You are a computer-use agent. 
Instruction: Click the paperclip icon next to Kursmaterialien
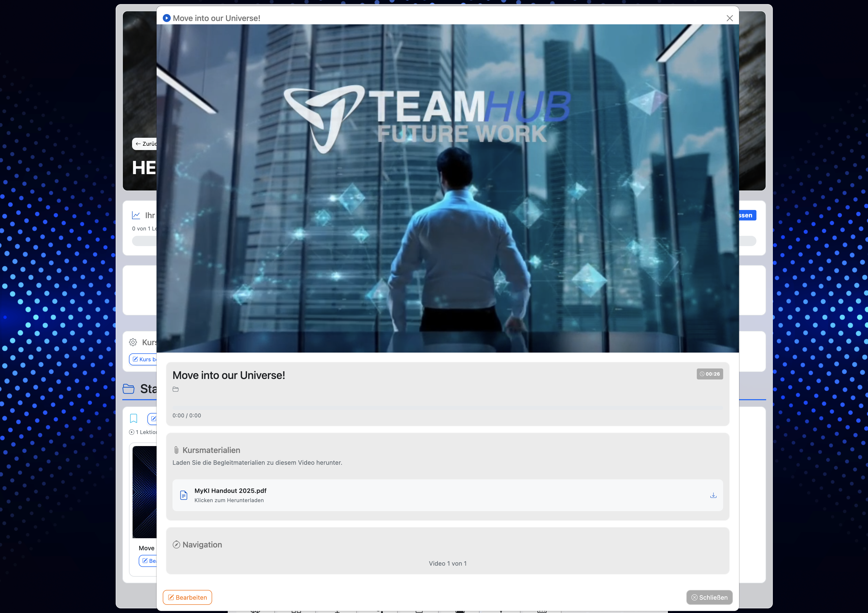[176, 450]
